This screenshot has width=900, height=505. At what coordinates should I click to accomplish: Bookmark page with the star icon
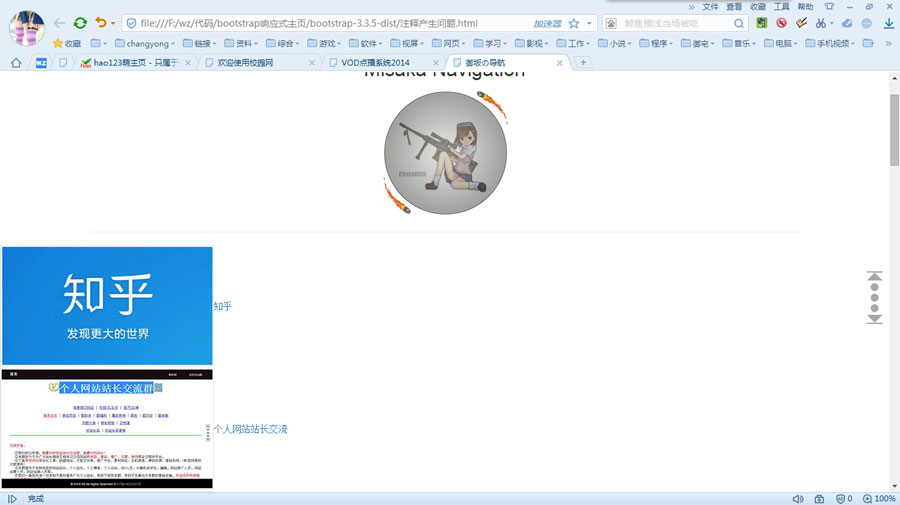(574, 23)
